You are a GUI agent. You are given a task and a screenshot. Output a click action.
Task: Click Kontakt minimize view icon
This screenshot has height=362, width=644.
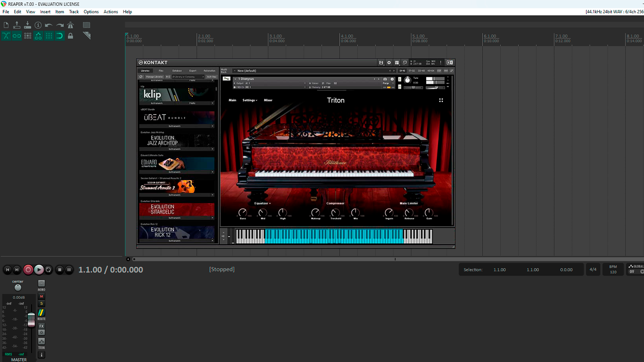click(x=405, y=63)
